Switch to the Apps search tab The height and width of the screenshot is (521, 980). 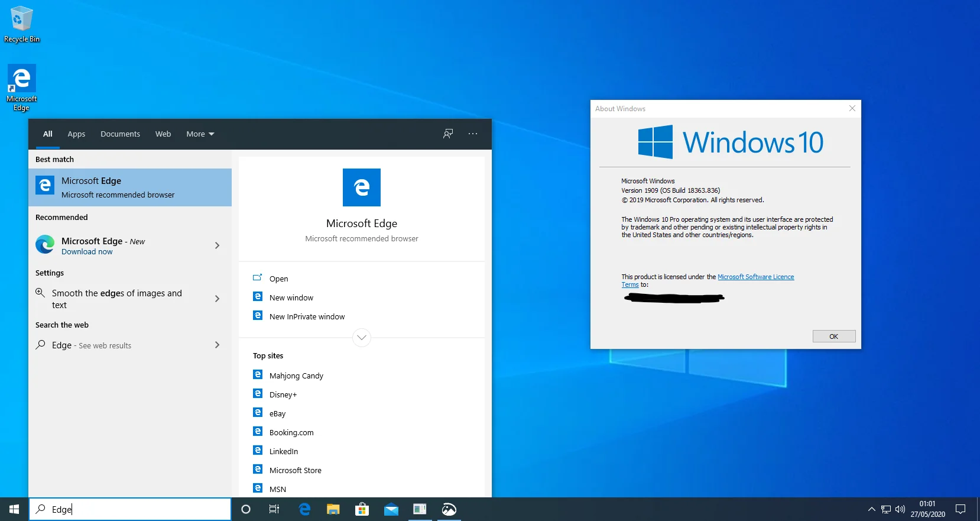pyautogui.click(x=76, y=134)
